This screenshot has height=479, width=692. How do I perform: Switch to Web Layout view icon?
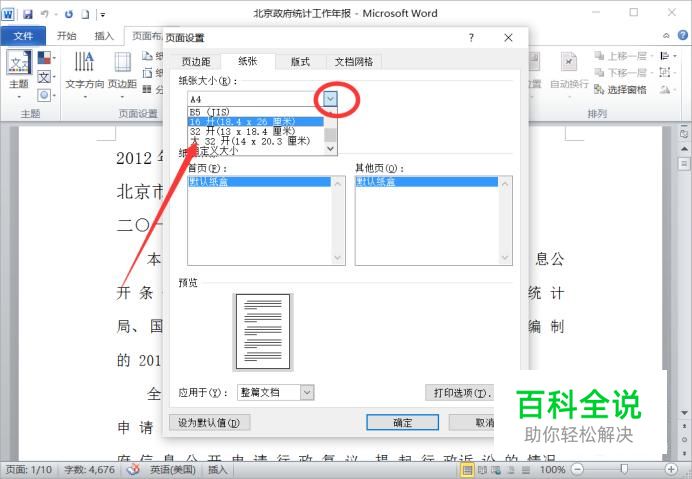[x=496, y=470]
